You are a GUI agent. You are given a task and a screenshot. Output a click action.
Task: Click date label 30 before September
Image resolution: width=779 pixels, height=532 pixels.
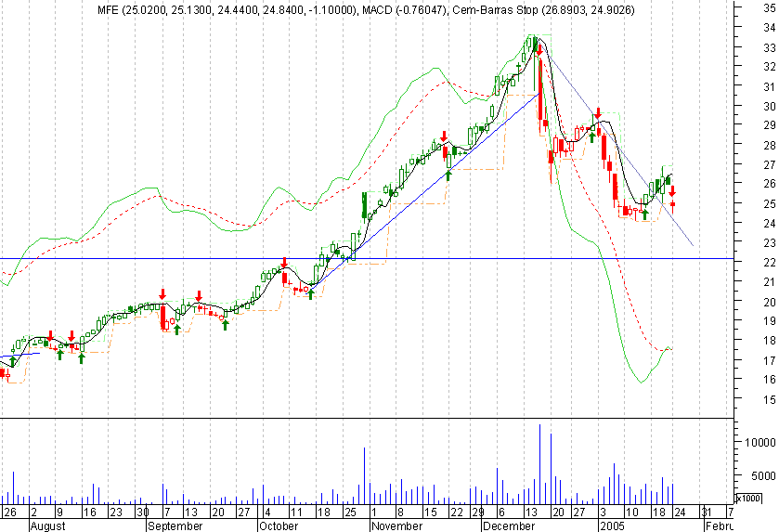143,513
